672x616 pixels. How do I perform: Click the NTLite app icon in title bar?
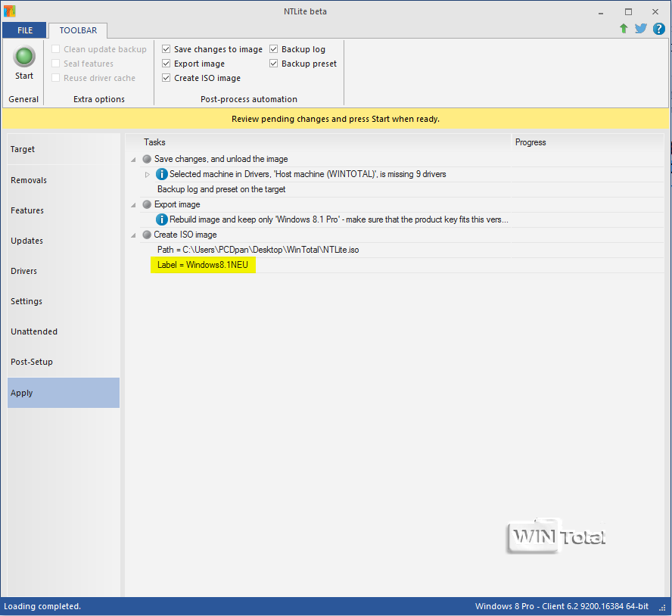coord(9,11)
